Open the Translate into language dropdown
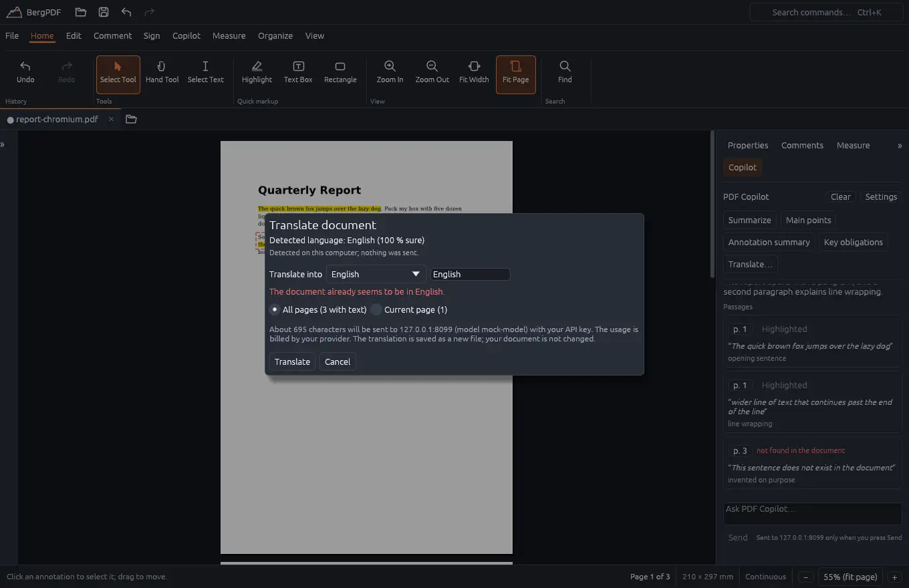This screenshot has width=909, height=588. pos(376,274)
